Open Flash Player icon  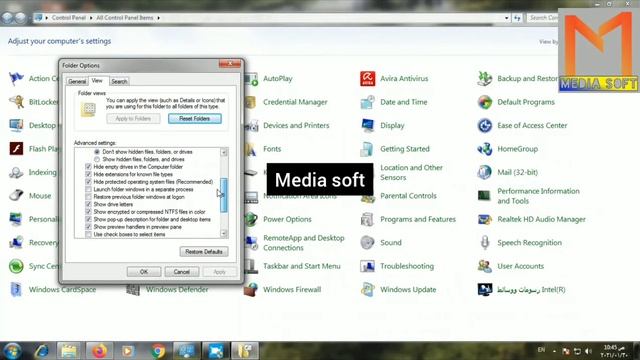point(16,149)
